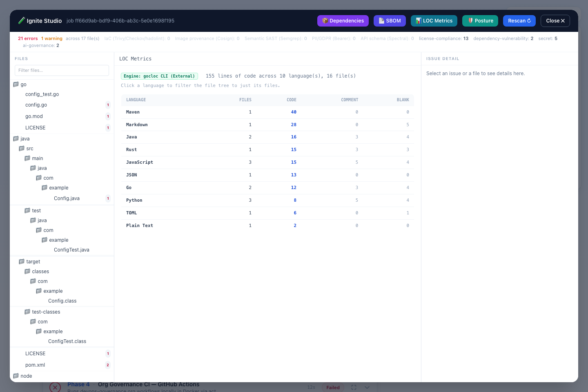Click the 1 warning summary
The image size is (588, 392).
pos(52,38)
